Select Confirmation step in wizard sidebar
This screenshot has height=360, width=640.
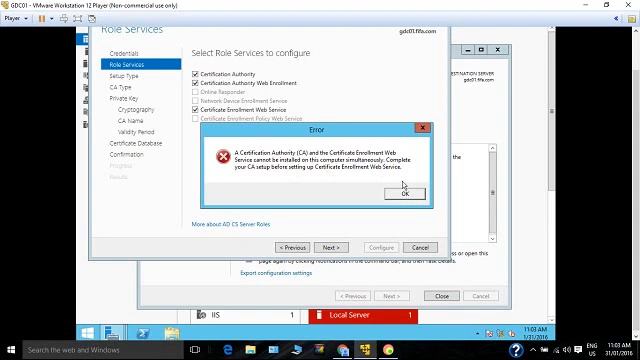[x=126, y=155]
